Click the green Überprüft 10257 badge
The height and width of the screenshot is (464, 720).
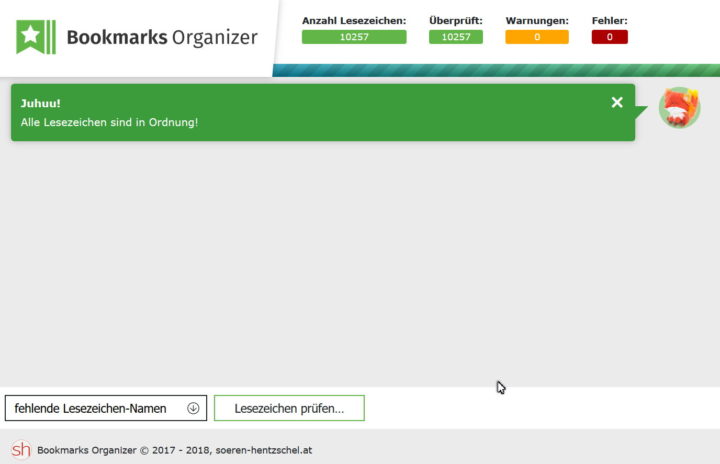[x=455, y=37]
